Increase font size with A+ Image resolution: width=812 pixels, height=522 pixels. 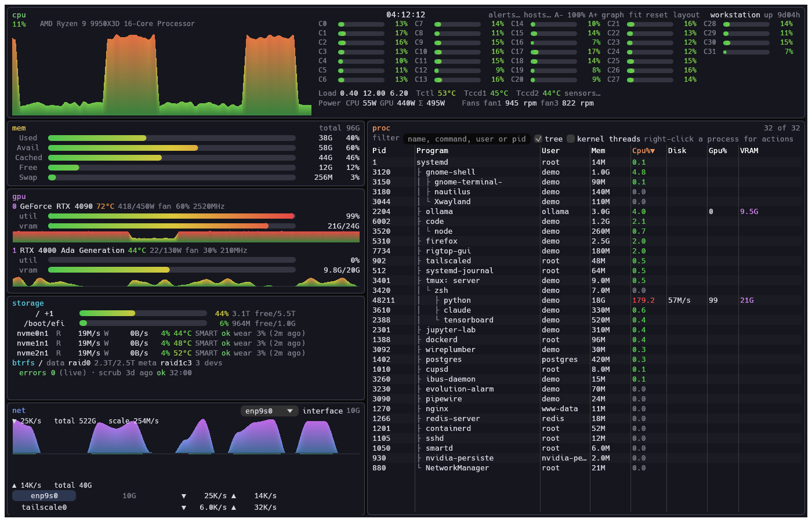coord(593,15)
